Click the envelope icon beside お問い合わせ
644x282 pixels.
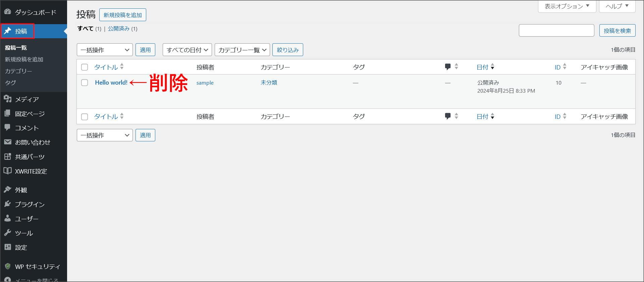click(x=7, y=142)
